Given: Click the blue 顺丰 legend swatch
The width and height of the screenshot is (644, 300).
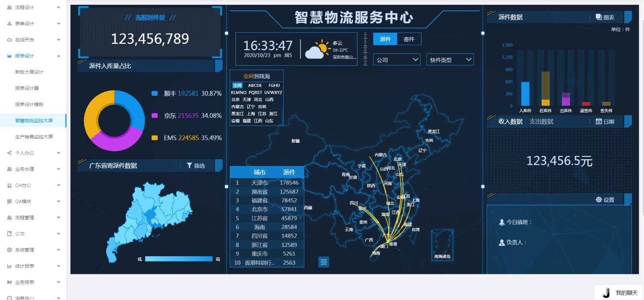Looking at the screenshot, I should pos(155,93).
